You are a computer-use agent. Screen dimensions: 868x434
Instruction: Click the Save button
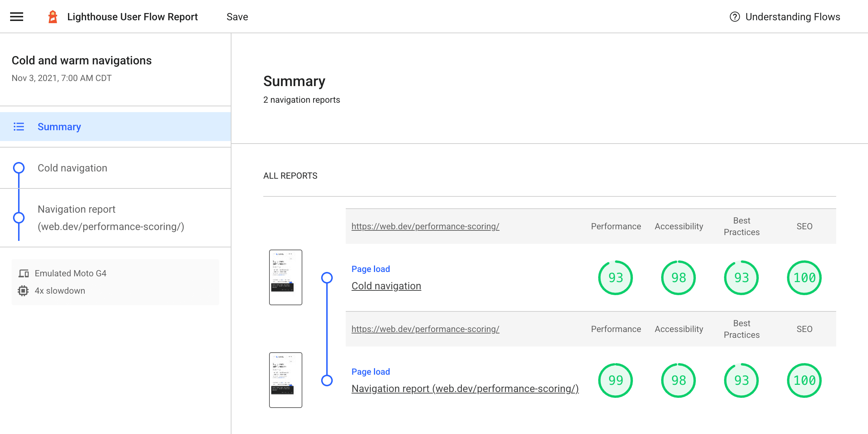pyautogui.click(x=238, y=17)
